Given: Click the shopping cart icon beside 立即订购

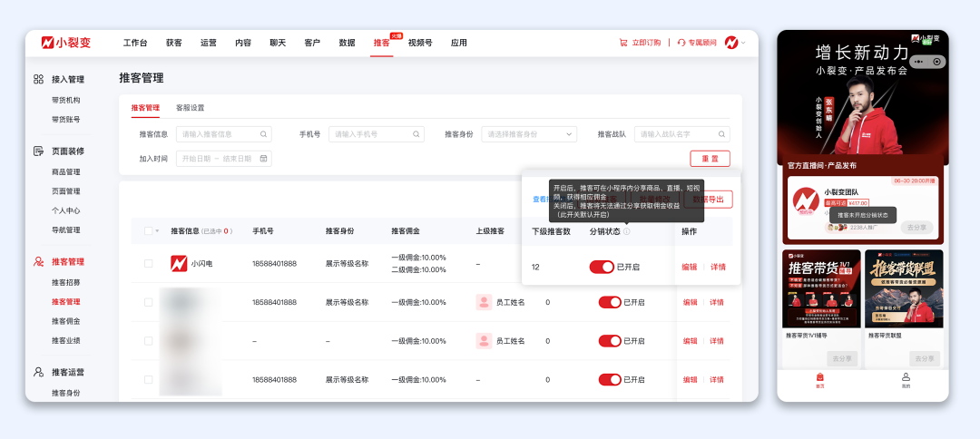Looking at the screenshot, I should tap(623, 43).
